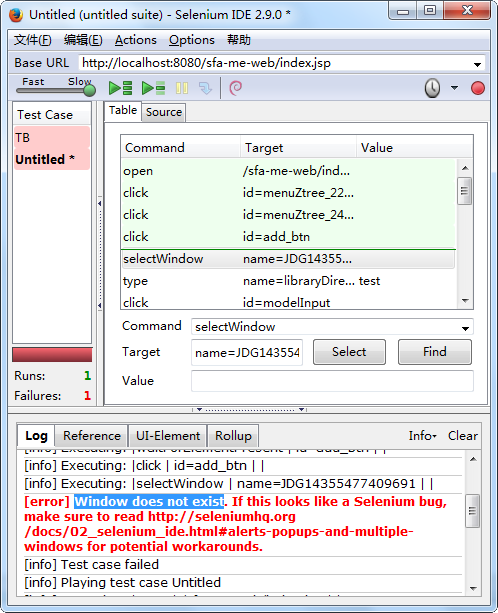The image size is (498, 613).
Task: Open the Base URL dropdown list
Action: 477,64
